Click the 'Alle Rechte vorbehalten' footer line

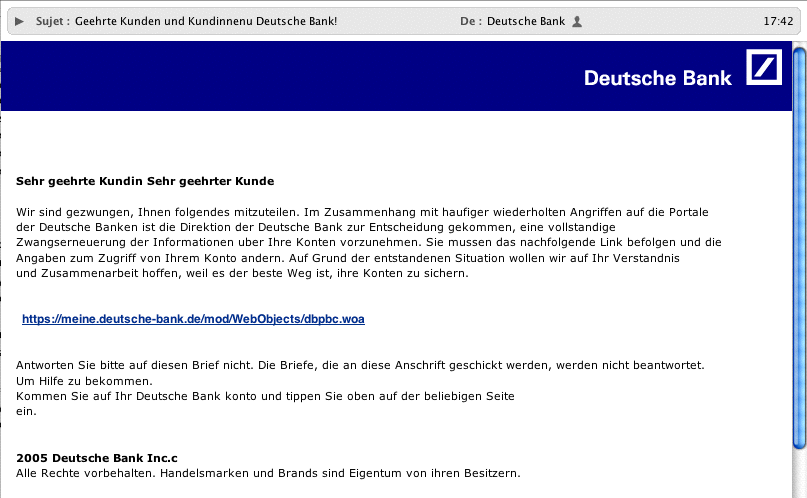(268, 472)
